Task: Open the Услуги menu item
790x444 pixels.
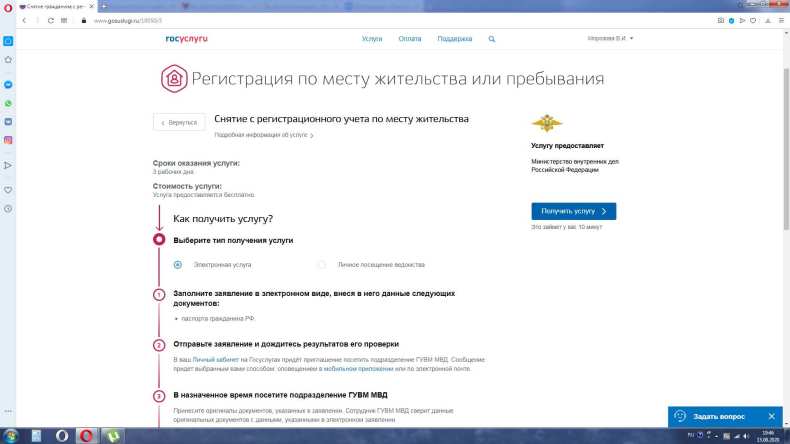Action: (x=372, y=39)
